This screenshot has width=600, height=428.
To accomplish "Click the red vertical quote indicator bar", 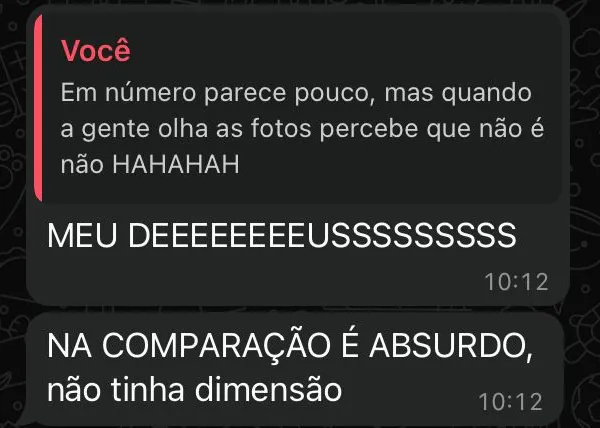I will coord(38,108).
